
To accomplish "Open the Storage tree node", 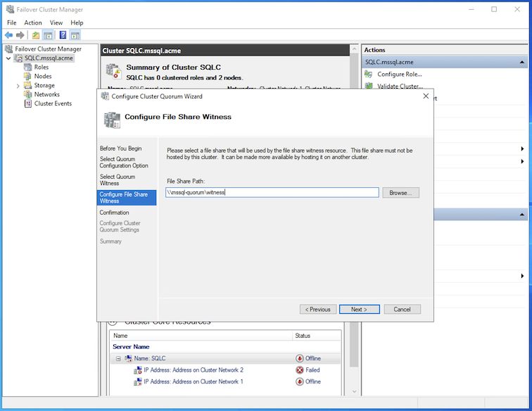I will click(x=44, y=85).
